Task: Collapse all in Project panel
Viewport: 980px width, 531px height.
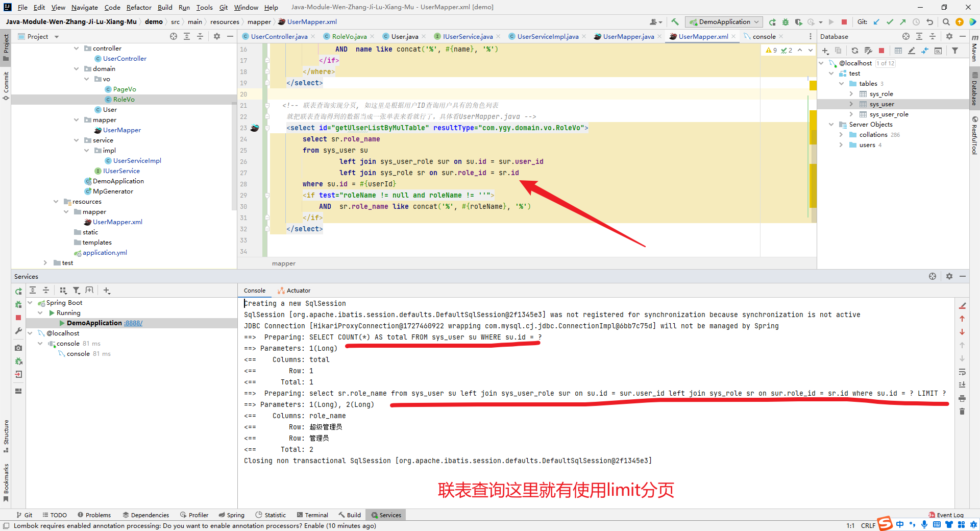Action: pos(200,36)
